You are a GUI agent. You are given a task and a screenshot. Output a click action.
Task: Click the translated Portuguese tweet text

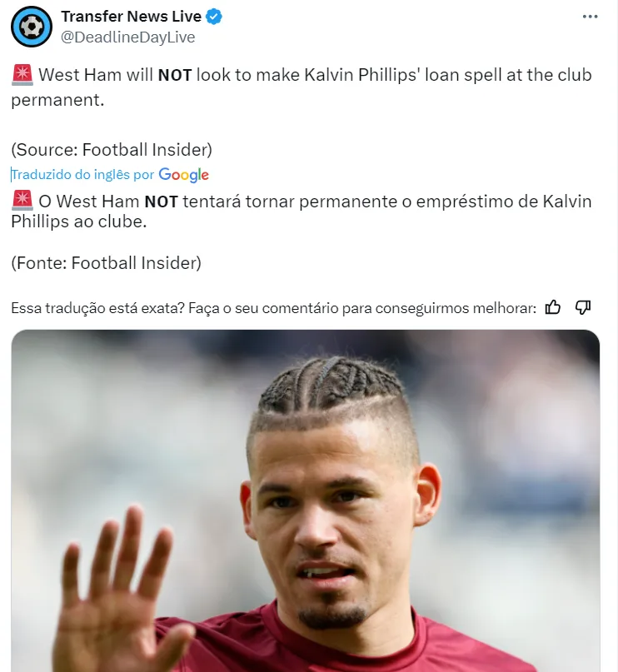(302, 212)
